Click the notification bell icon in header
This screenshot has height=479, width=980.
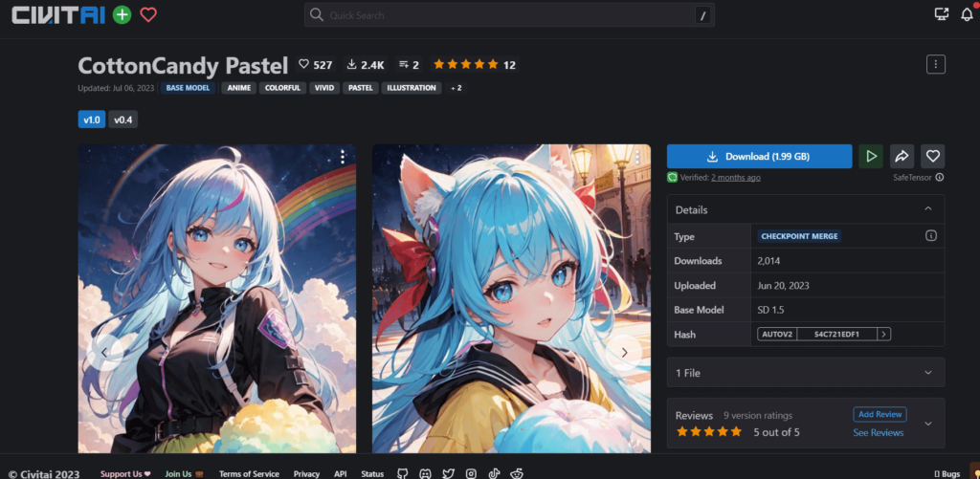(x=967, y=14)
